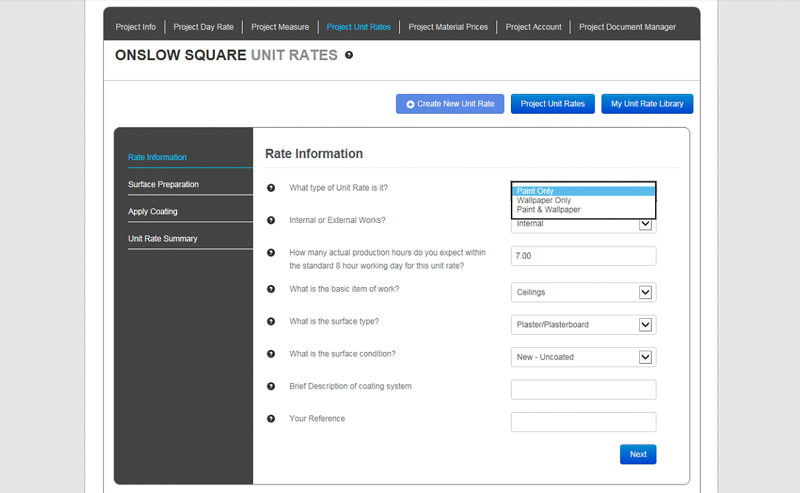This screenshot has height=493, width=800.
Task: Click the production hours field showing 7.00
Action: click(583, 256)
